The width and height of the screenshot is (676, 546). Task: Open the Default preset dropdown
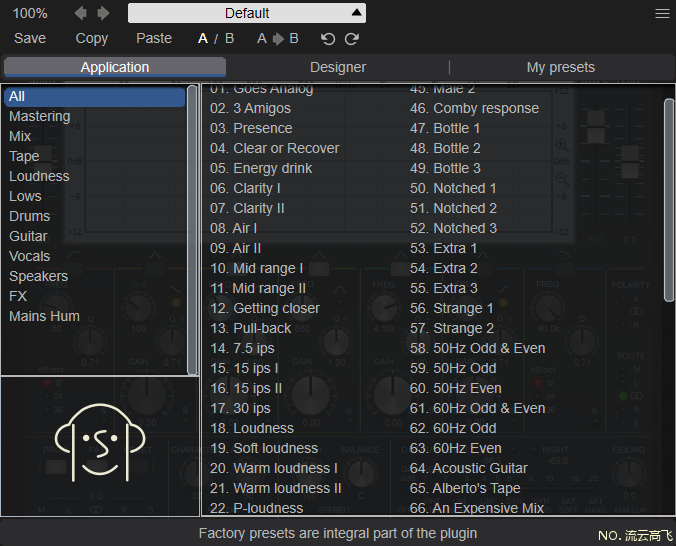(x=247, y=13)
